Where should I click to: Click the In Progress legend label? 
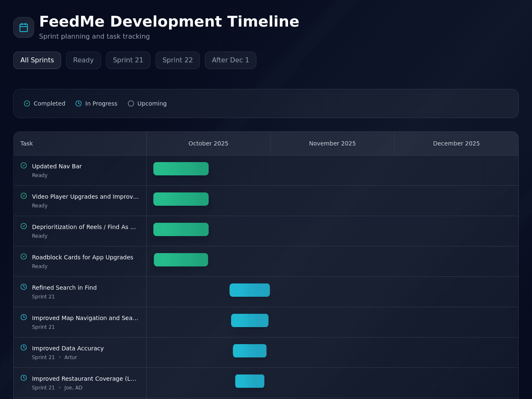pyautogui.click(x=101, y=103)
